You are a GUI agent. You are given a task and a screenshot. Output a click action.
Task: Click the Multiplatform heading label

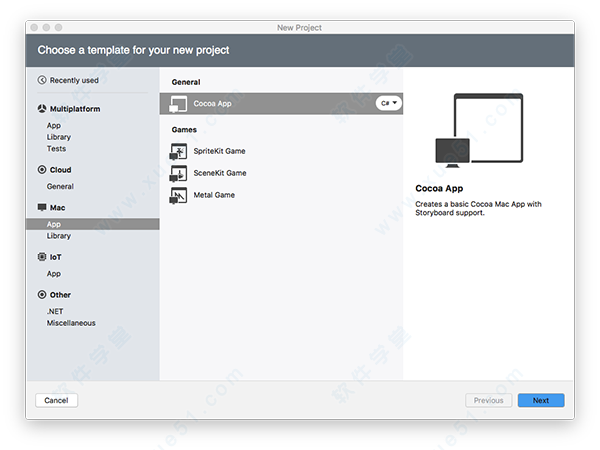(75, 109)
